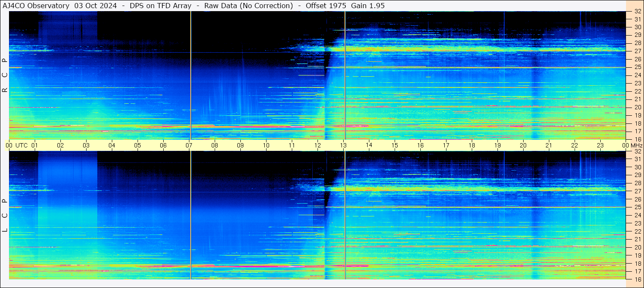Viewport: 644px width, 288px height.
Task: Click the MHz unit label beside time axis
Action: click(637, 145)
